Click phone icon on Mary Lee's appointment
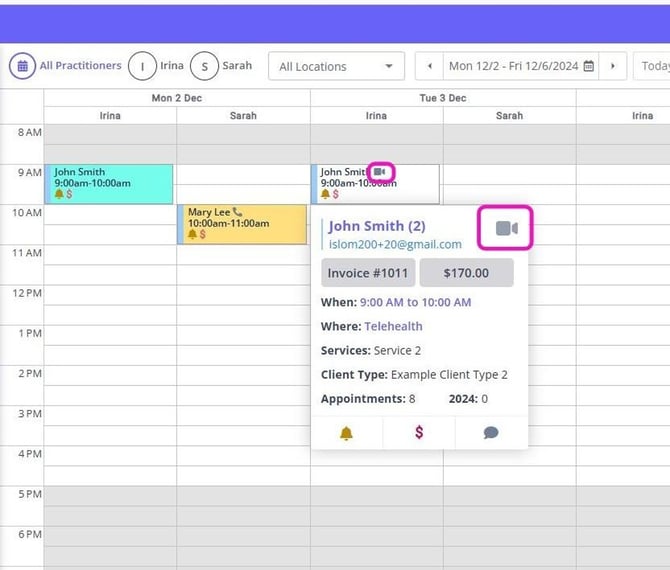 (238, 212)
